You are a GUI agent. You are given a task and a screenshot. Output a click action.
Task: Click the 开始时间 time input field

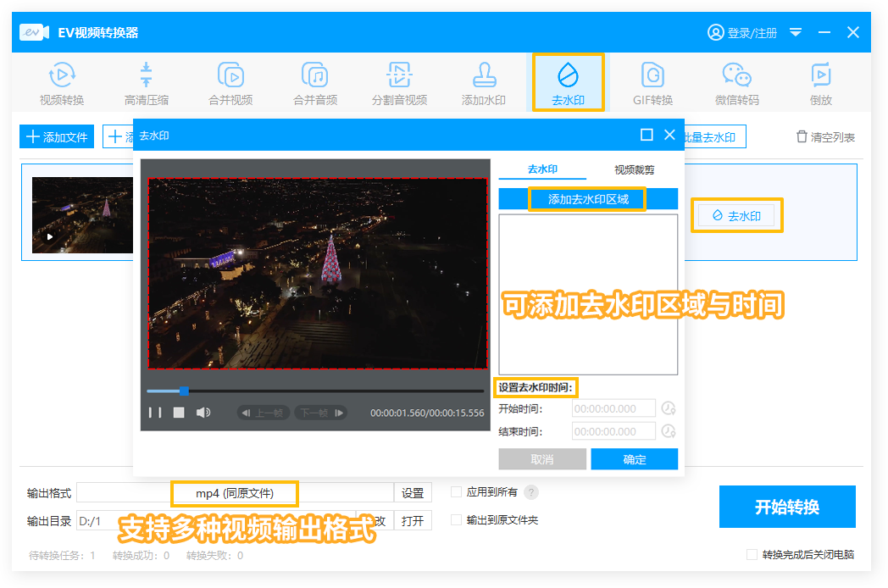pyautogui.click(x=614, y=408)
